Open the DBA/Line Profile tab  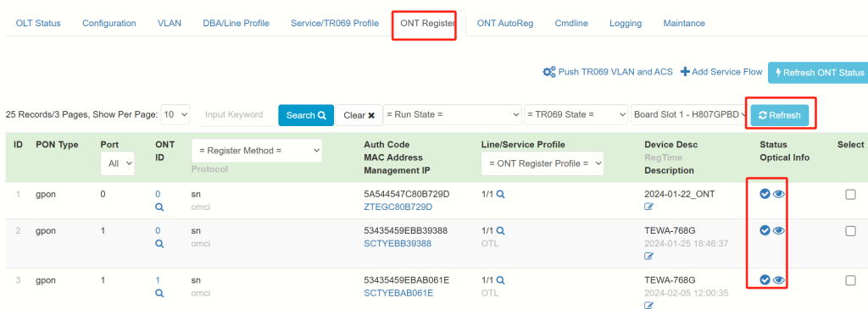[236, 23]
